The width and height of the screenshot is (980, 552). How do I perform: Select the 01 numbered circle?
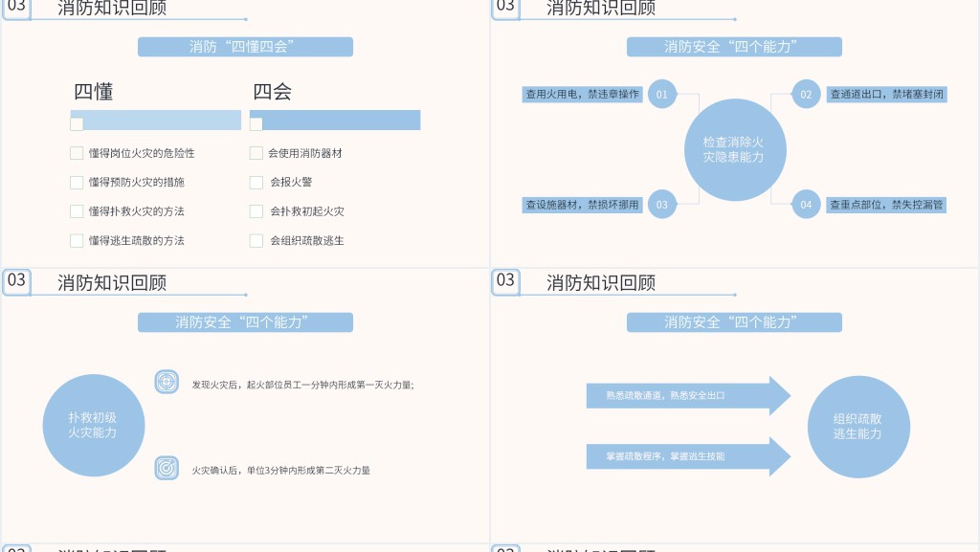662,95
